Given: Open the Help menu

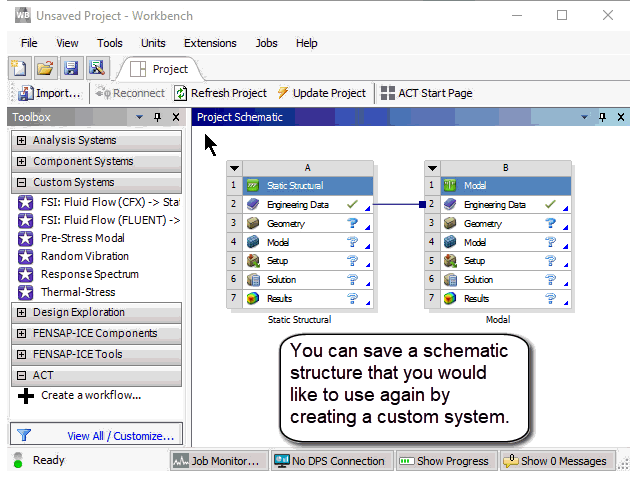Looking at the screenshot, I should point(307,43).
